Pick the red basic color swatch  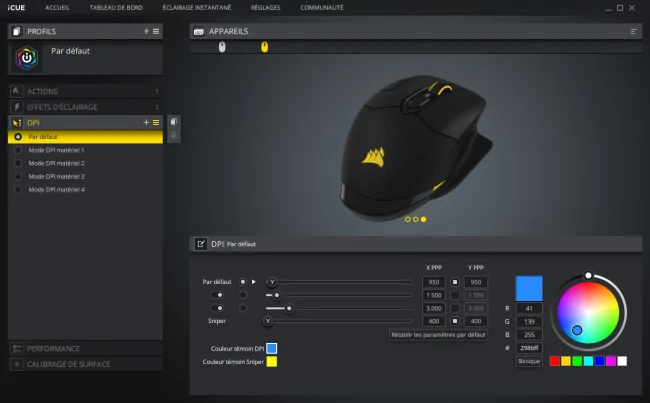555,361
